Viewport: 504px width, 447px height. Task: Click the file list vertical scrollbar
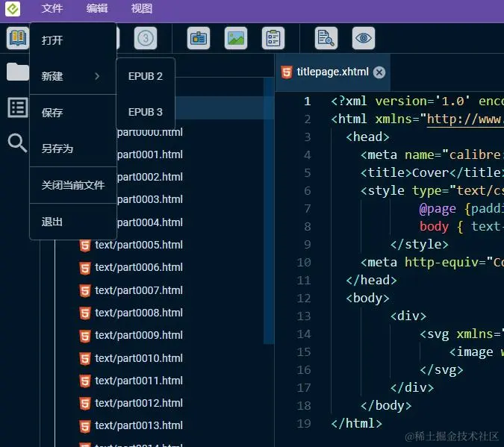pyautogui.click(x=269, y=210)
